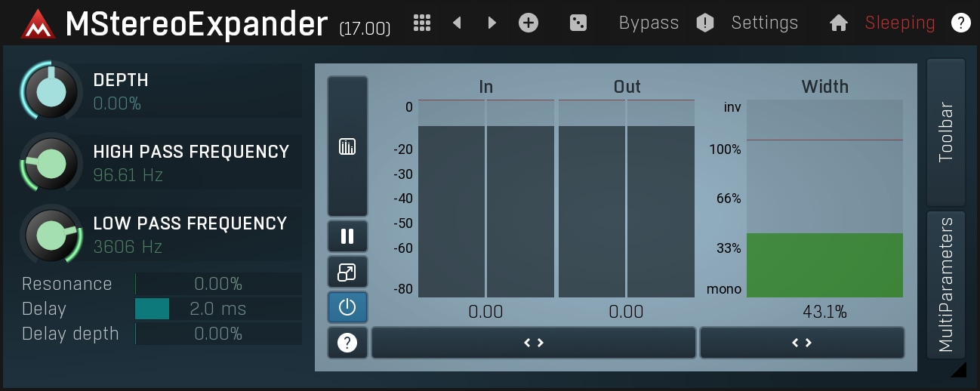
Task: Toggle the meter power button
Action: (347, 307)
